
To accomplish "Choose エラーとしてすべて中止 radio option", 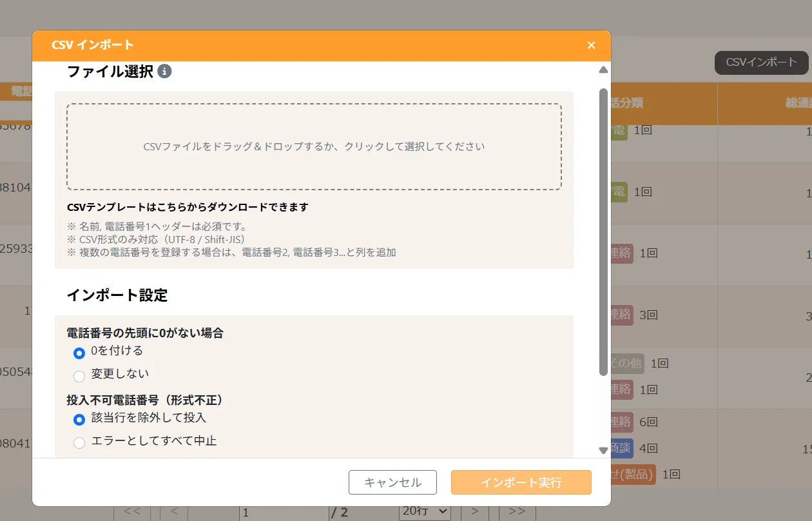I will tap(79, 442).
